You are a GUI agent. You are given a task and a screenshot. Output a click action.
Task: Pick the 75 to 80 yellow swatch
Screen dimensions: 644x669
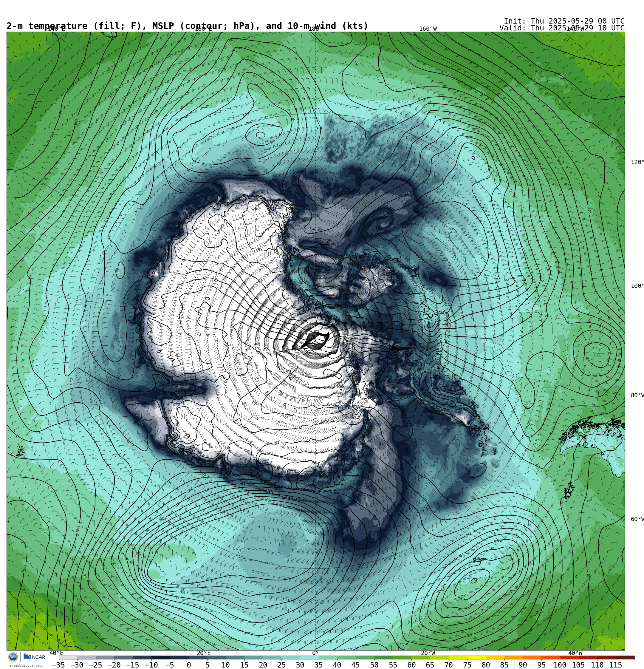(x=476, y=657)
